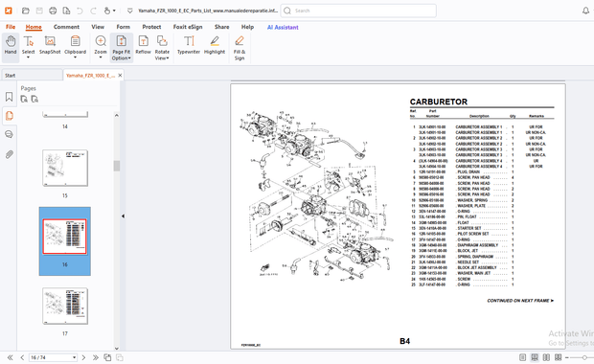Close the Yamaha_FZR_1000 document tab
This screenshot has height=364, width=594.
[120, 76]
